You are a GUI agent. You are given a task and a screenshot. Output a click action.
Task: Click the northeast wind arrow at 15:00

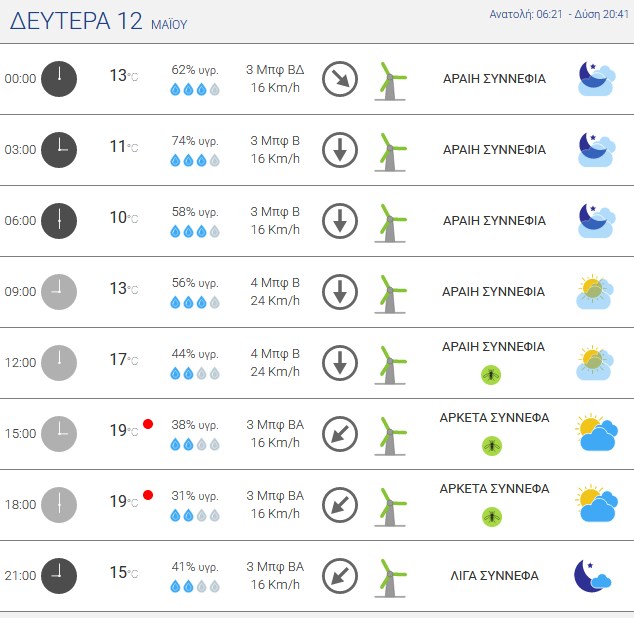coord(340,434)
